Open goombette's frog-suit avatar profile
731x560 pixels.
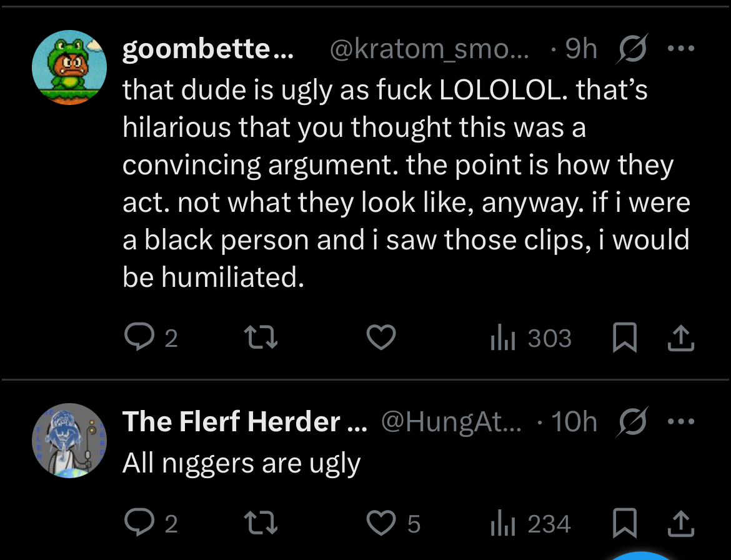tap(69, 67)
